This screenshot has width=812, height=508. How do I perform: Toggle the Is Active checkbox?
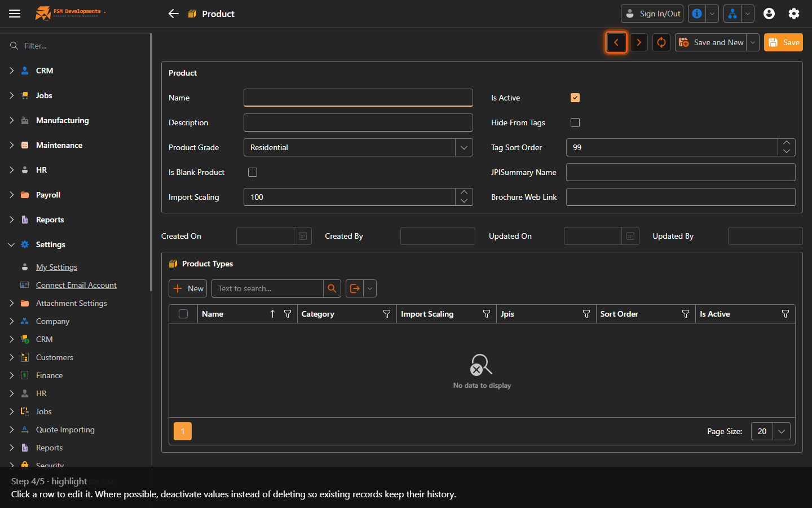pos(575,98)
